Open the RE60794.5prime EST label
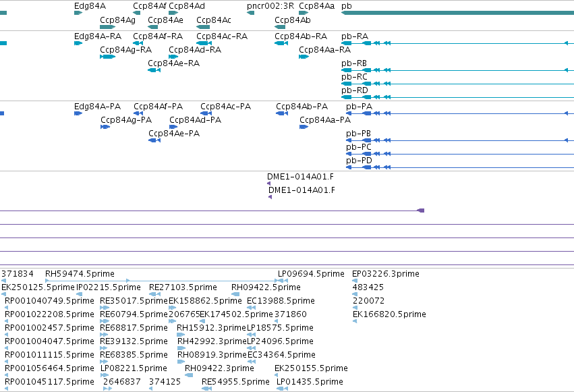Image resolution: width=574 pixels, height=392 pixels. (134, 315)
